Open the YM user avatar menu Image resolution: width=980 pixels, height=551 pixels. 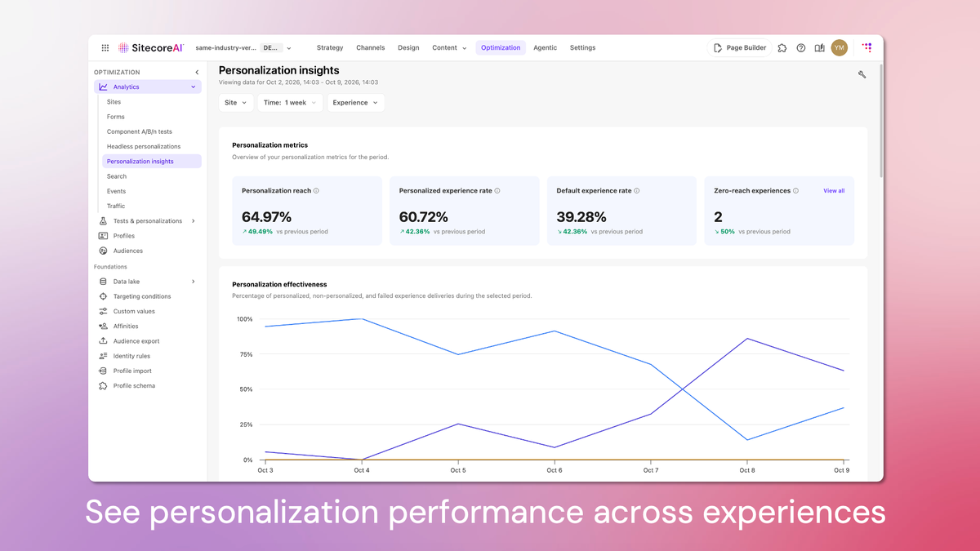839,48
